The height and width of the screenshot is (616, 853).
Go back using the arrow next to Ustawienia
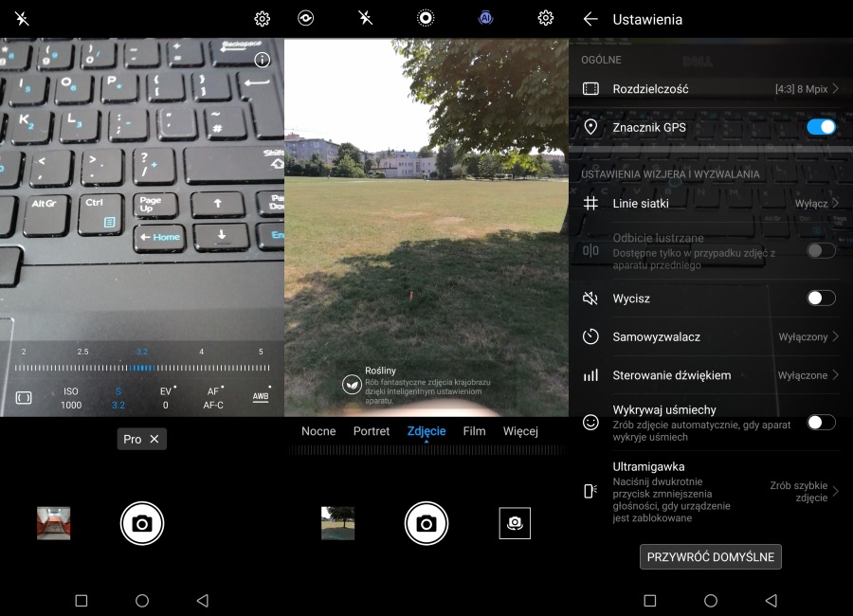tap(590, 19)
